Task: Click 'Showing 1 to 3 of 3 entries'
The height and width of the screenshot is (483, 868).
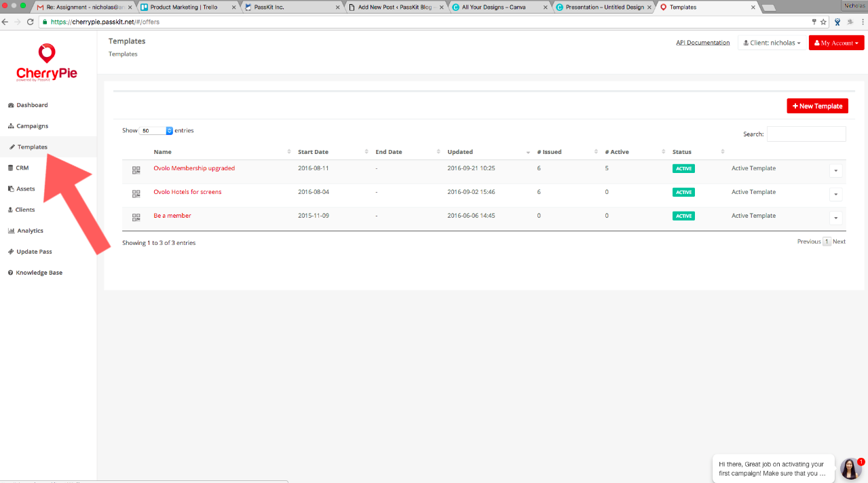Action: pyautogui.click(x=159, y=243)
